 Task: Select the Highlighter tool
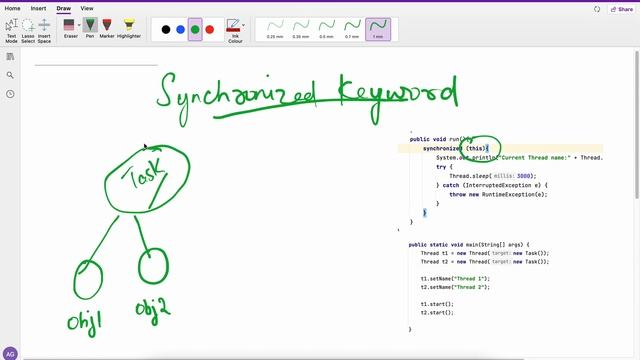click(129, 29)
